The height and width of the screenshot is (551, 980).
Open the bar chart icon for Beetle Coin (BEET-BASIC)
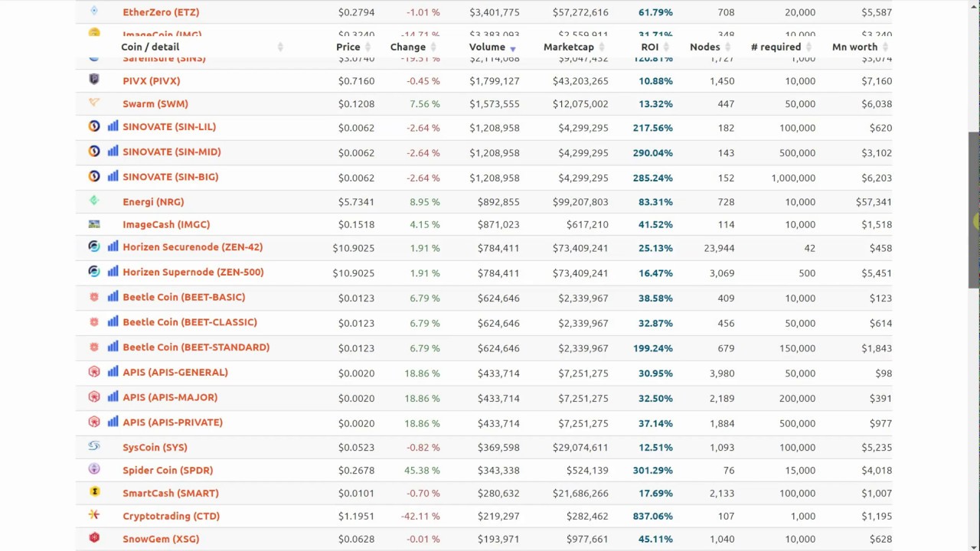click(x=113, y=296)
